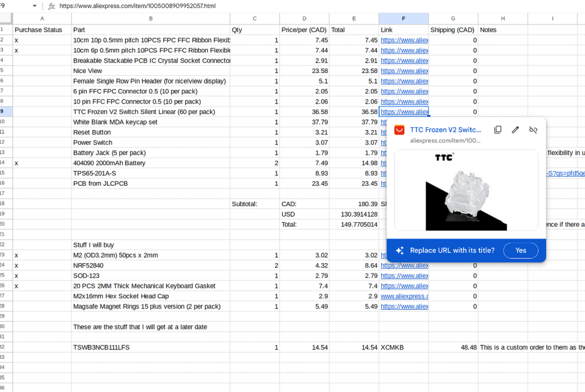Select 'Power Switch' cell

[x=151, y=142]
